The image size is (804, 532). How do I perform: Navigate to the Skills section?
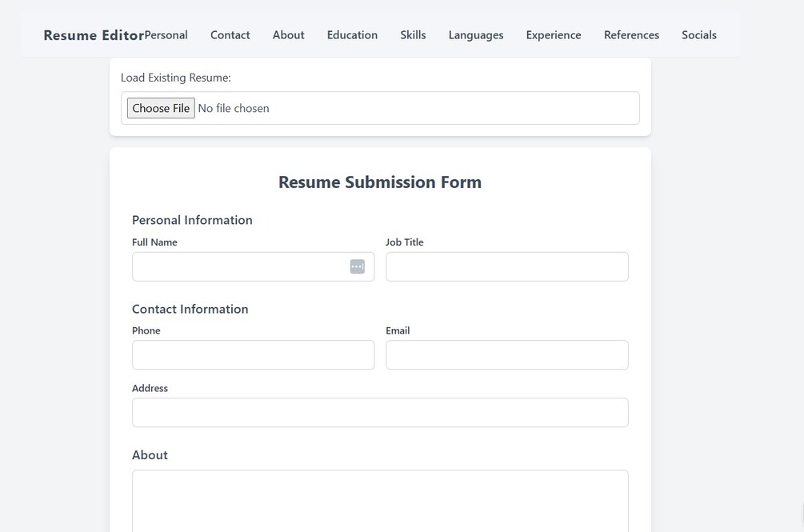click(x=413, y=35)
